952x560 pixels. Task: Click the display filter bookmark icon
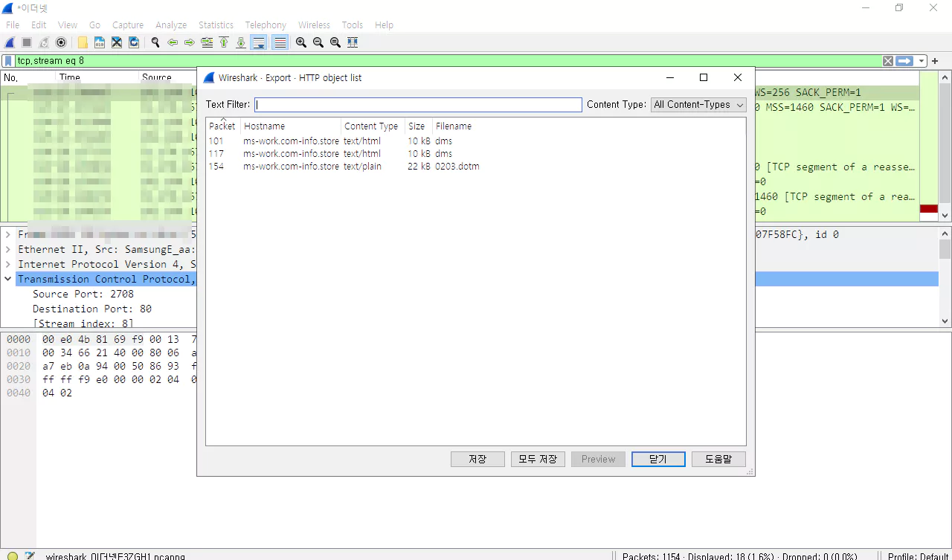click(8, 61)
